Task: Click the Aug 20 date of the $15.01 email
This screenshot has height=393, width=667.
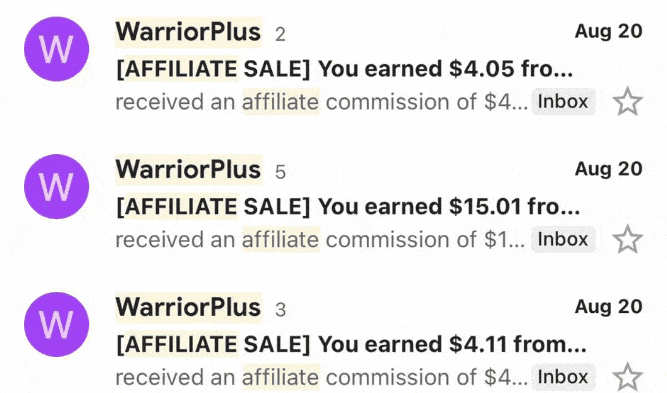Action: [608, 169]
